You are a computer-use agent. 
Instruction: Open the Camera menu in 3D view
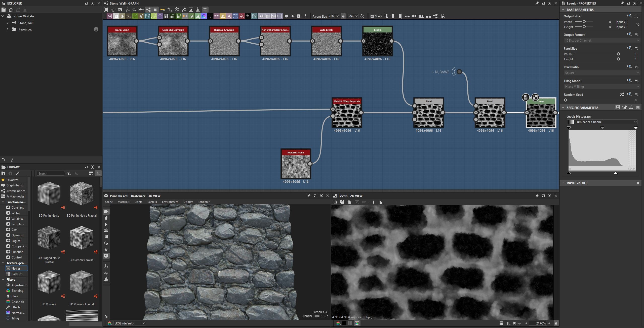pyautogui.click(x=152, y=202)
